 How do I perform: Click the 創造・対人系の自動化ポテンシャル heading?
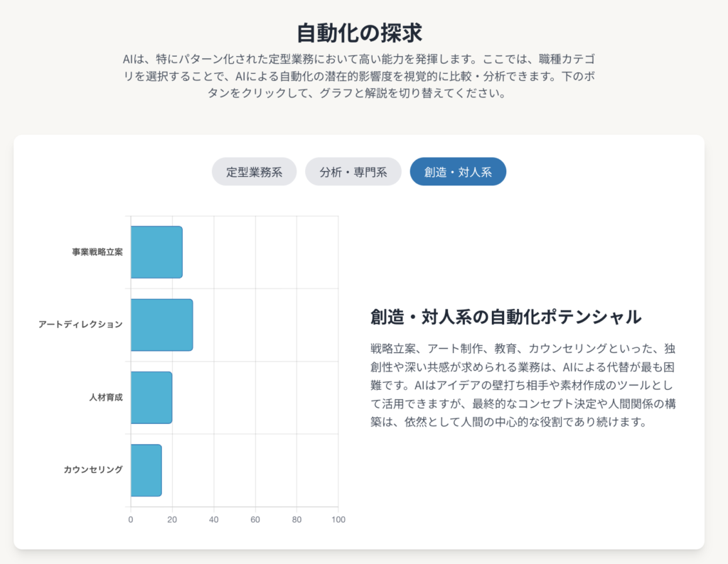point(505,317)
